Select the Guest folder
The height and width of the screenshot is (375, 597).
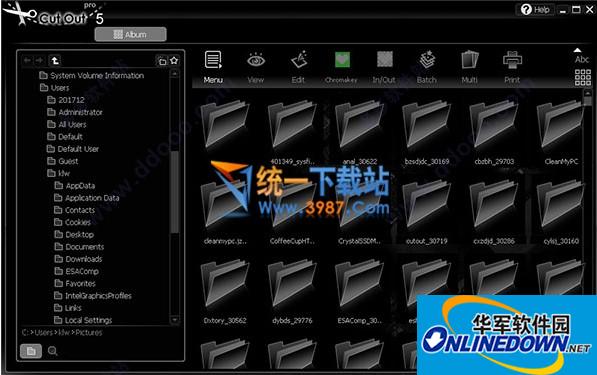(62, 161)
